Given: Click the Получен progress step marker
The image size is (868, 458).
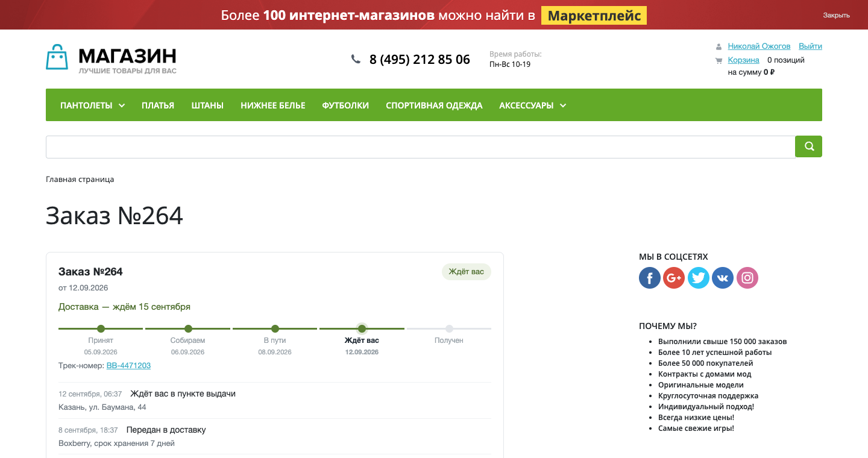Looking at the screenshot, I should pos(449,328).
